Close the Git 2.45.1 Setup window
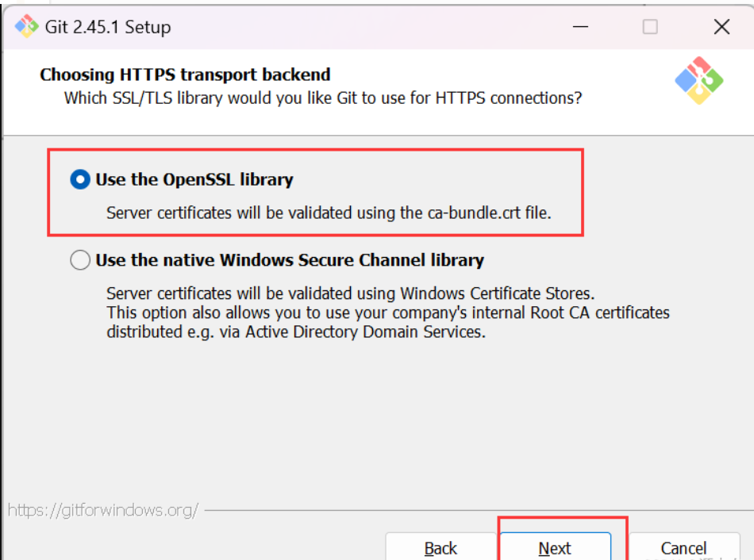 click(x=721, y=27)
